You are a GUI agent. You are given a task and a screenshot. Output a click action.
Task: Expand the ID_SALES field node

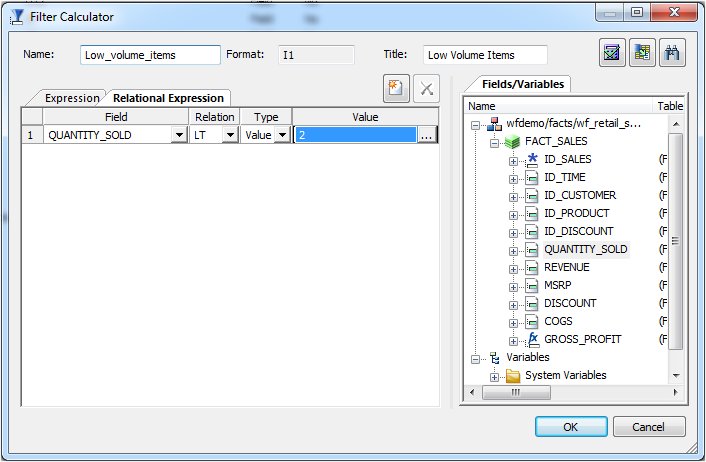pyautogui.click(x=513, y=161)
